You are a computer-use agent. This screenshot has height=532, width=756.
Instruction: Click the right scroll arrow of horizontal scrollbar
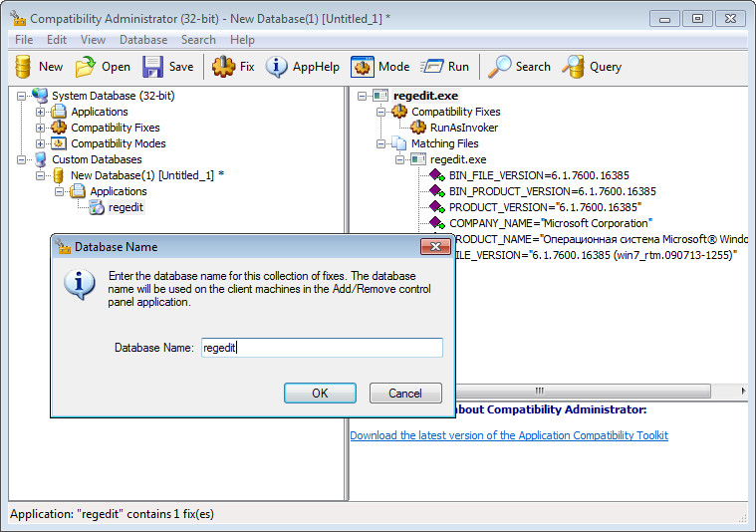[743, 391]
